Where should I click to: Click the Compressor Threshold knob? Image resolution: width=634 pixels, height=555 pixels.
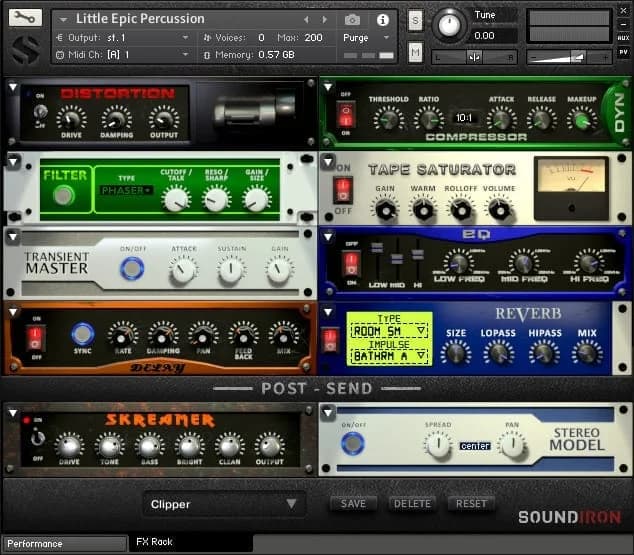point(389,119)
